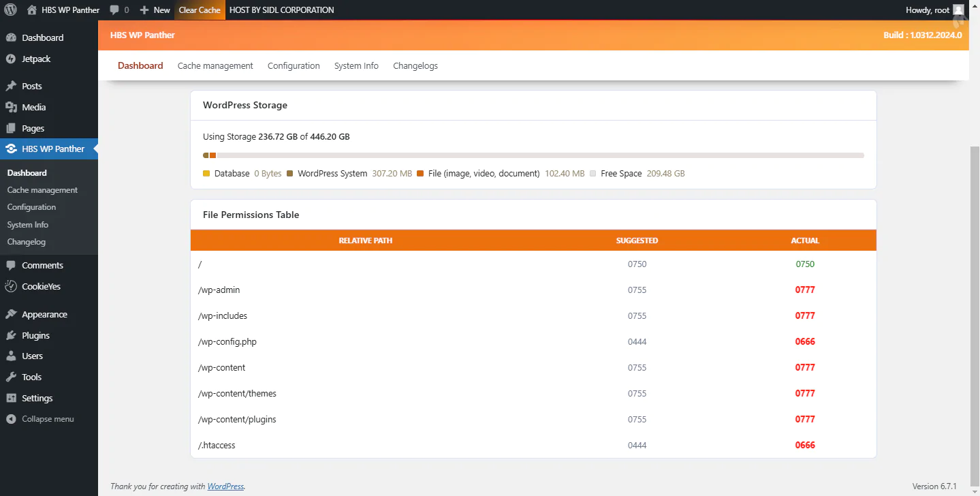The width and height of the screenshot is (980, 496).
Task: Click the WordPress logo icon
Action: click(10, 10)
